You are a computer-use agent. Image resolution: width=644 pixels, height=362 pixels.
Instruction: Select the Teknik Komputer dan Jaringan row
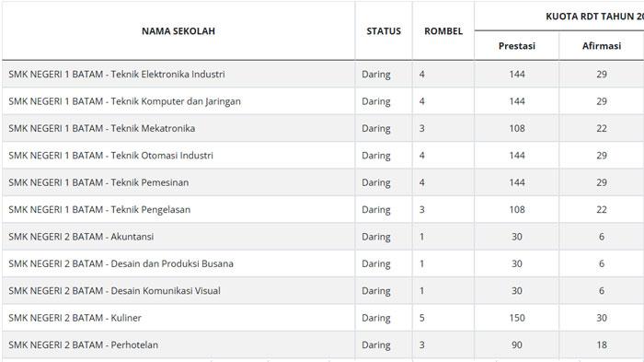pyautogui.click(x=323, y=101)
